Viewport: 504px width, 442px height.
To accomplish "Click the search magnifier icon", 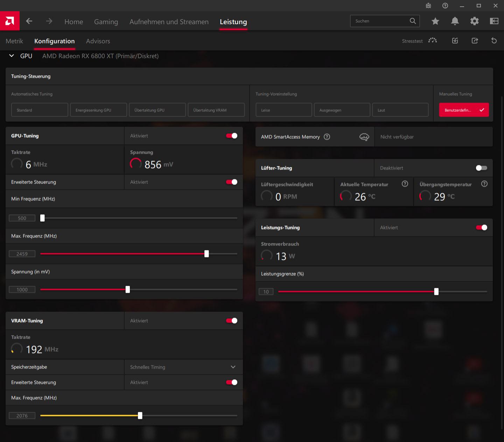I will point(413,21).
